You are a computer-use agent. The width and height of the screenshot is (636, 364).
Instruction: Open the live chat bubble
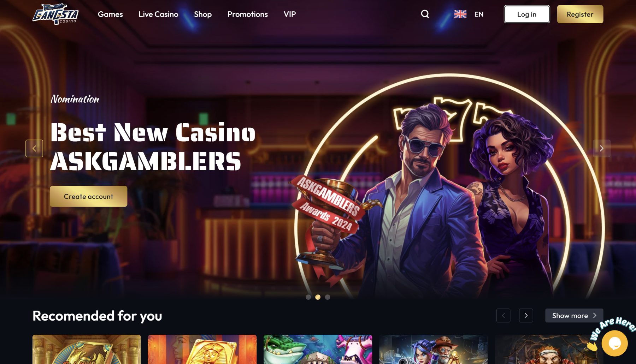pos(614,343)
